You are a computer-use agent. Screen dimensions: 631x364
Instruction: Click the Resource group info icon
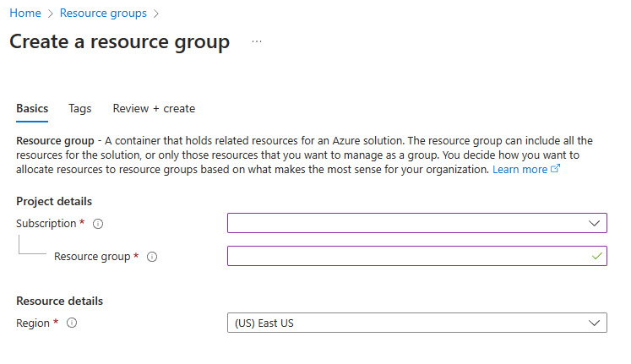(x=152, y=257)
